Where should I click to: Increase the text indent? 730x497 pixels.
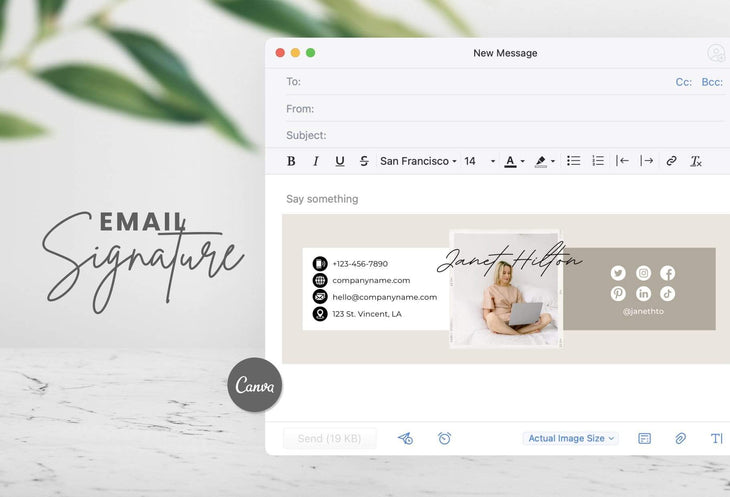point(647,161)
